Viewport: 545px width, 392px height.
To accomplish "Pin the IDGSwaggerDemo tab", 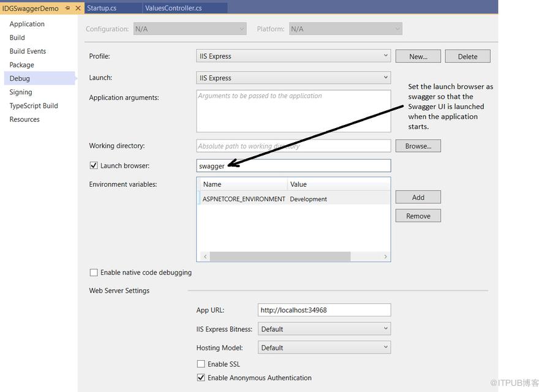I will pyautogui.click(x=67, y=7).
